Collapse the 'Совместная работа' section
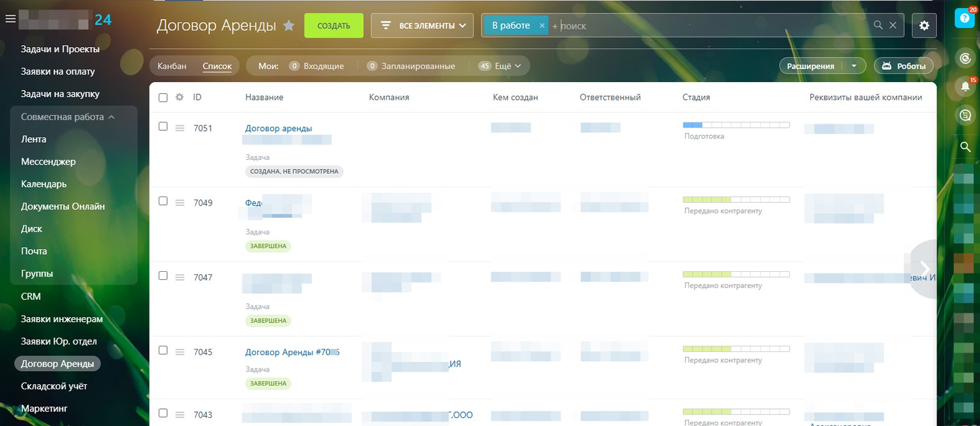The height and width of the screenshot is (426, 980). point(111,117)
